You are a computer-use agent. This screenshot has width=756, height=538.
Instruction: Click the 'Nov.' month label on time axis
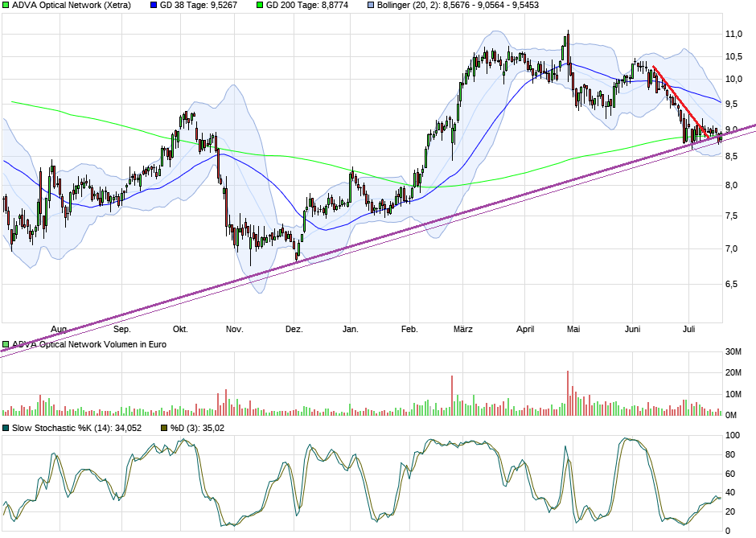(234, 329)
